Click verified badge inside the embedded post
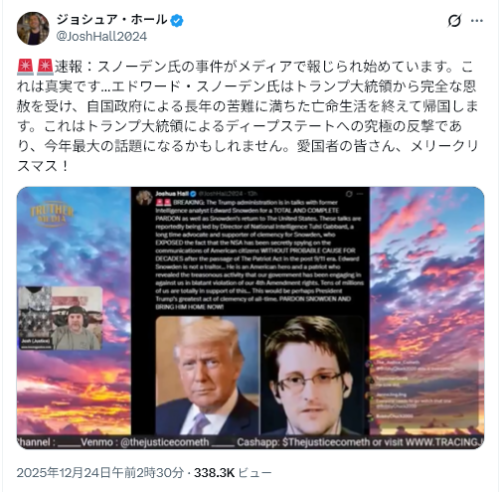This screenshot has height=492, width=500. click(x=193, y=194)
